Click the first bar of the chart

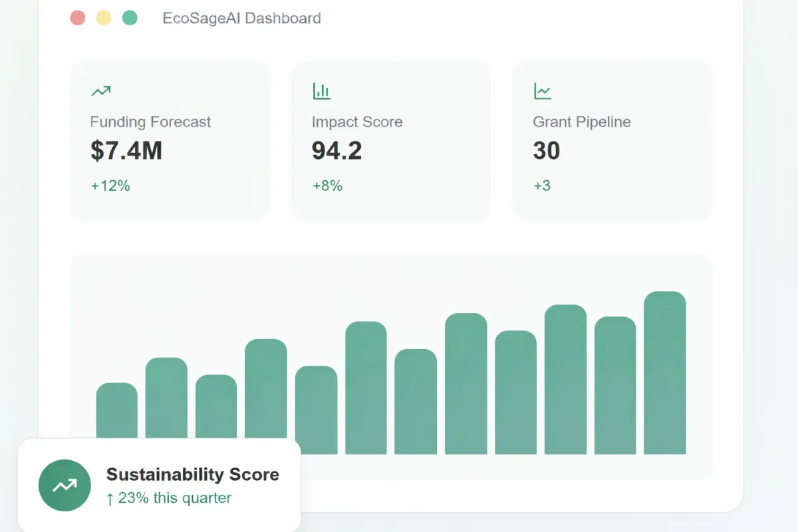(116, 411)
